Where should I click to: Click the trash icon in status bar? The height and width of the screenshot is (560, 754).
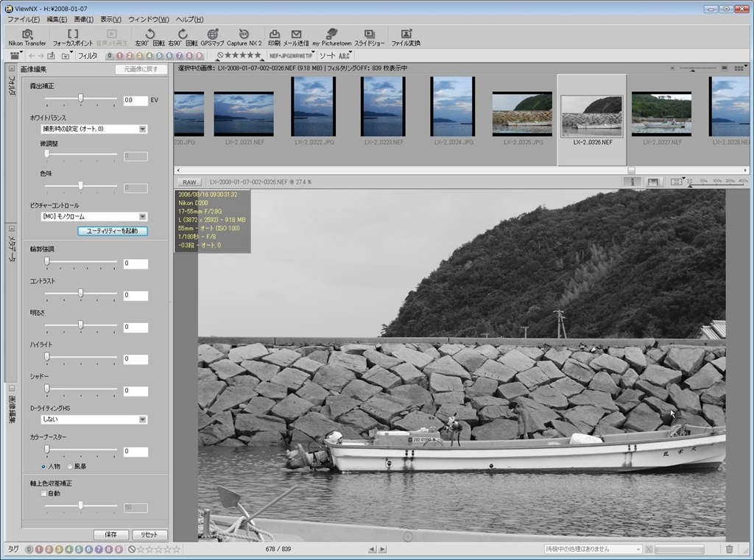coord(729,549)
